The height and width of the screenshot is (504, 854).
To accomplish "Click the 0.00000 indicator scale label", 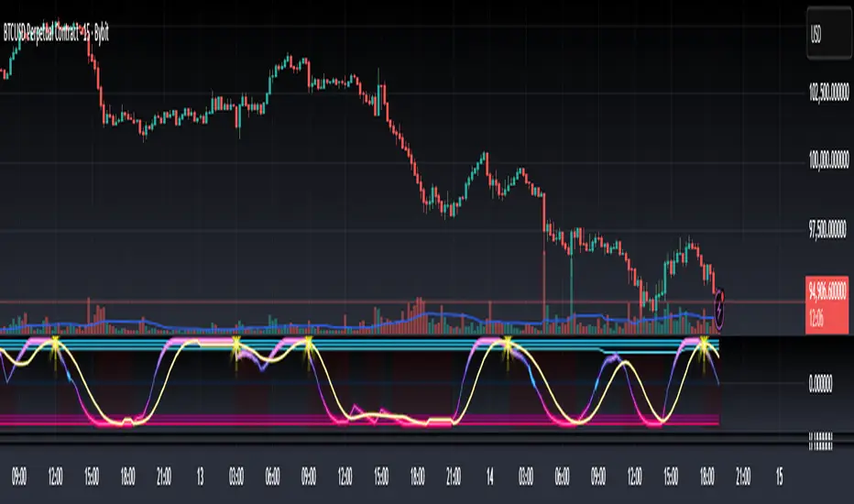I will 820,384.
